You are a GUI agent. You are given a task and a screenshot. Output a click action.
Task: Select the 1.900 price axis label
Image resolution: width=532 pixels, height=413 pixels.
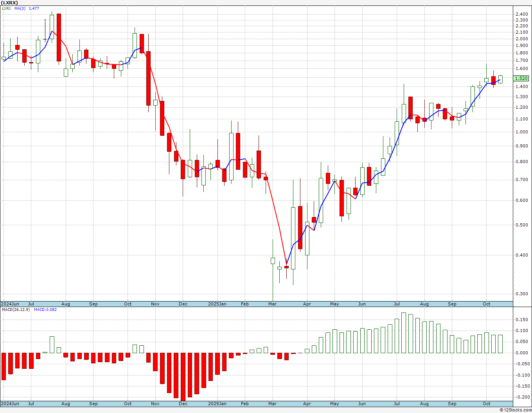point(521,45)
